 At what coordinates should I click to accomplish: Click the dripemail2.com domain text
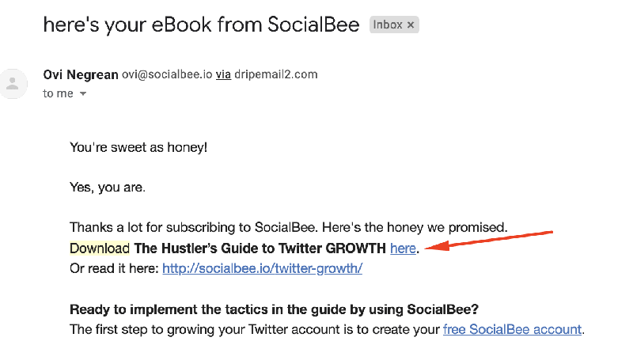tap(276, 74)
